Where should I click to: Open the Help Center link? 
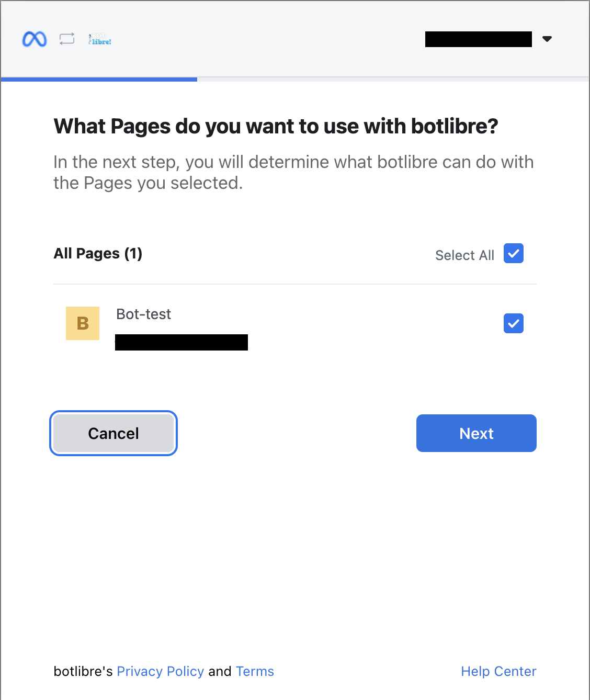pyautogui.click(x=498, y=671)
